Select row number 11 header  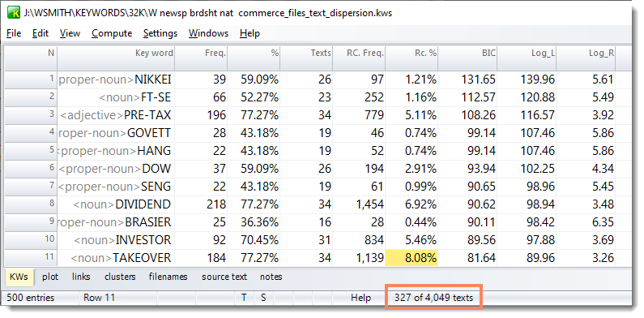31,258
